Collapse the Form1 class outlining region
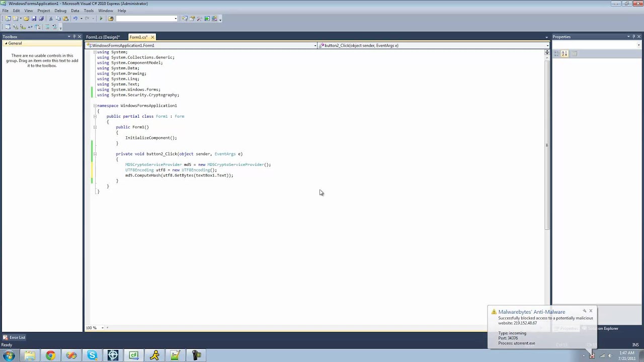644x362 pixels. 95,116
